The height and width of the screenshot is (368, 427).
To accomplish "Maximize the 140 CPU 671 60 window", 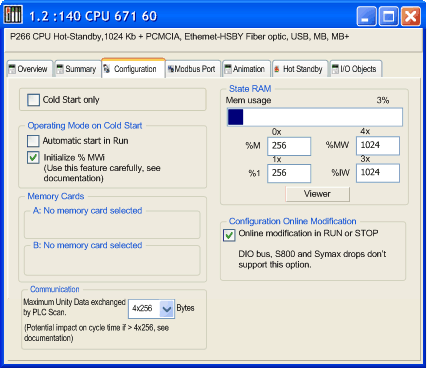I will [388, 16].
